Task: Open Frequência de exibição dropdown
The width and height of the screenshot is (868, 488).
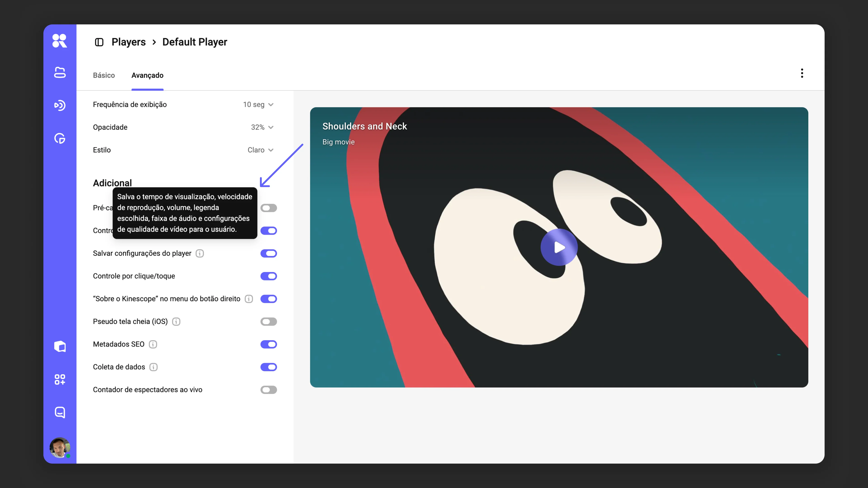Action: click(258, 104)
